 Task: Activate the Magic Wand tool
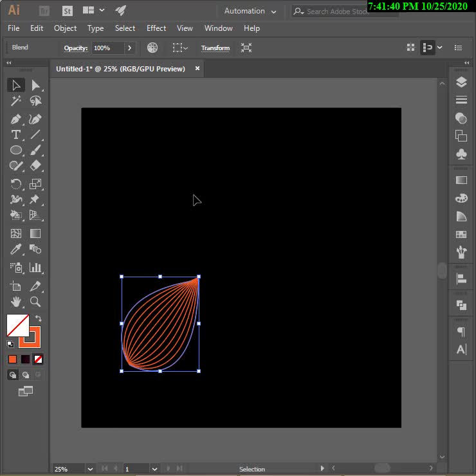pos(16,101)
